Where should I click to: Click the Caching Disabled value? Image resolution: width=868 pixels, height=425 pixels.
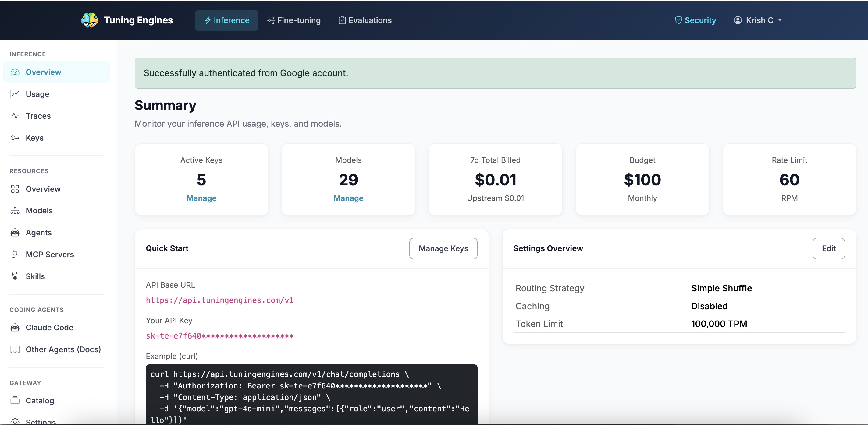click(709, 306)
